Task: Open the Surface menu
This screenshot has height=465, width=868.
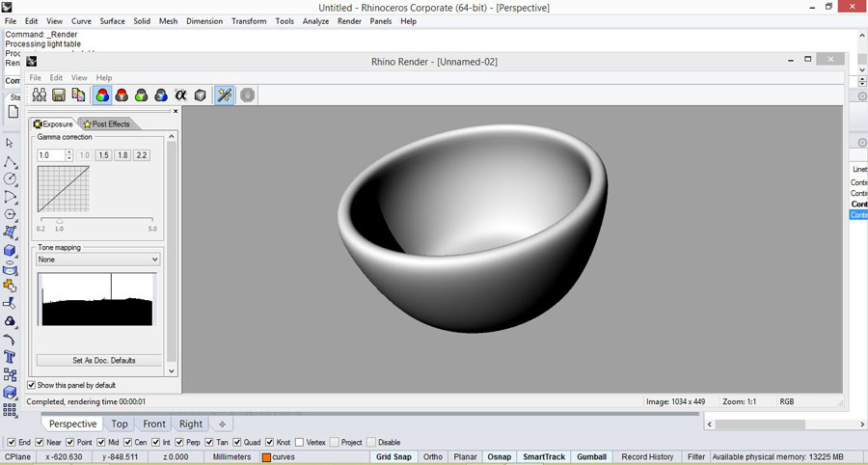Action: 113,21
